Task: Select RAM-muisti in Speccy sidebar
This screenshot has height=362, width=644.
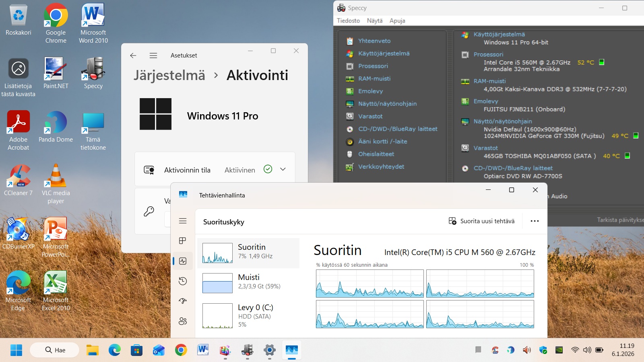Action: point(374,78)
